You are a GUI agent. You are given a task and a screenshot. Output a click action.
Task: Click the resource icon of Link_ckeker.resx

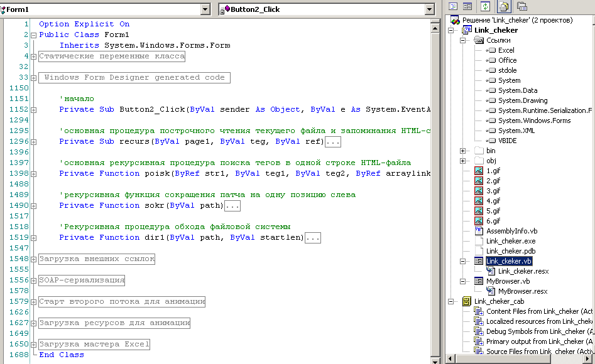(x=491, y=271)
